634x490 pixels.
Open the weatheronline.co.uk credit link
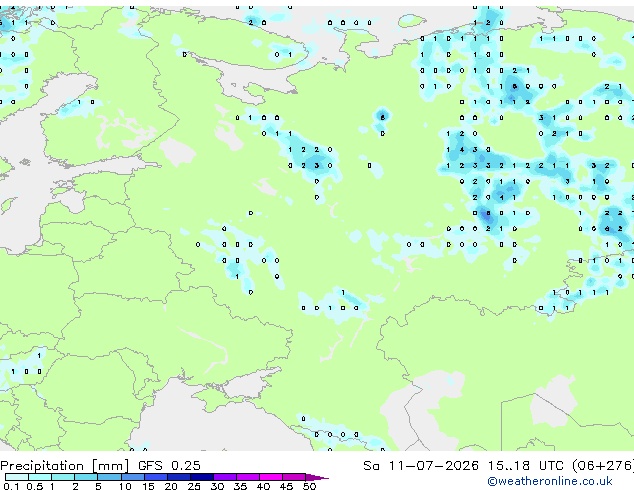tap(550, 481)
